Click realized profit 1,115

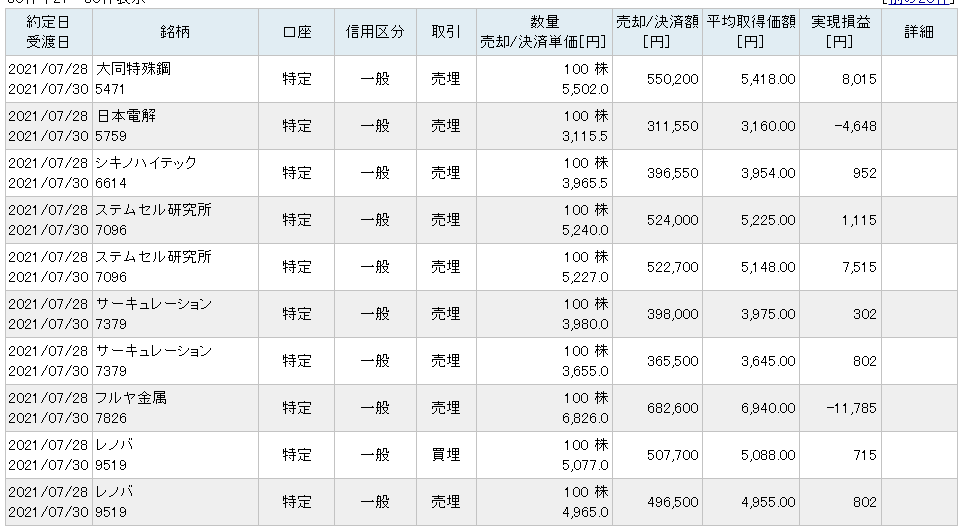[x=859, y=220]
